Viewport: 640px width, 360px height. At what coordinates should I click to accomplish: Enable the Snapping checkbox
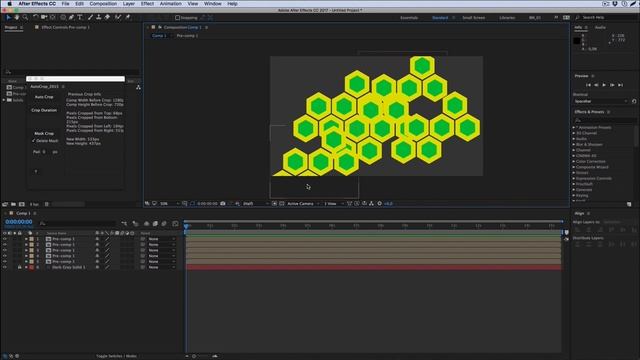pos(178,18)
